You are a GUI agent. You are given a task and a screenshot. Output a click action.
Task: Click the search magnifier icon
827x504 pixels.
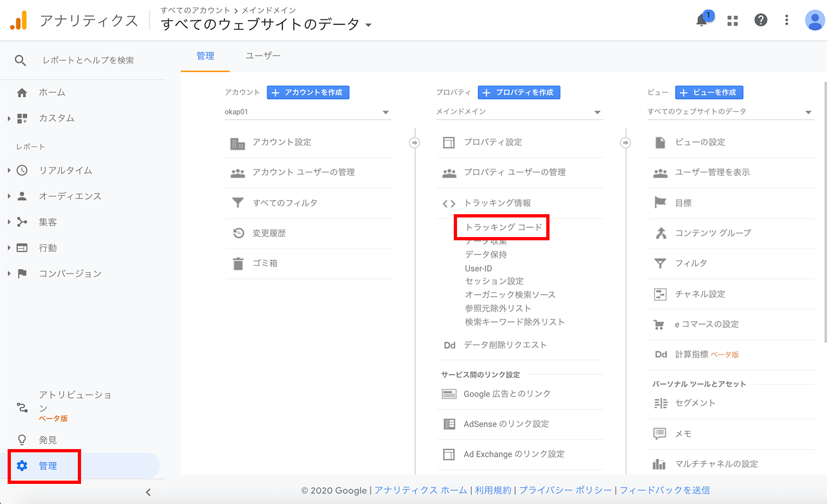pyautogui.click(x=20, y=60)
